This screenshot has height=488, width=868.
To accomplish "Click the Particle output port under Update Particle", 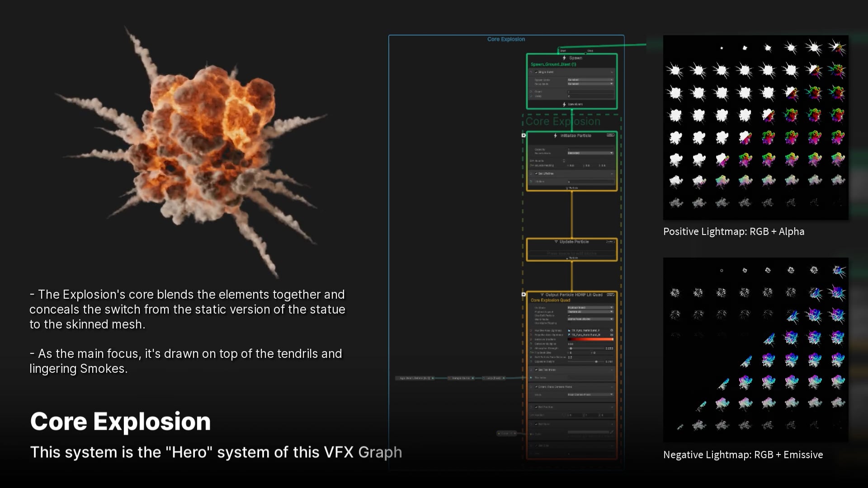I will (x=567, y=258).
